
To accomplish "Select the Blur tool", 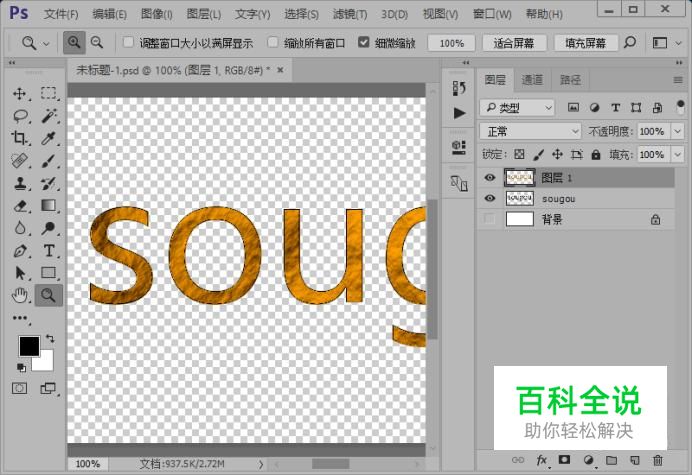I will [x=20, y=228].
